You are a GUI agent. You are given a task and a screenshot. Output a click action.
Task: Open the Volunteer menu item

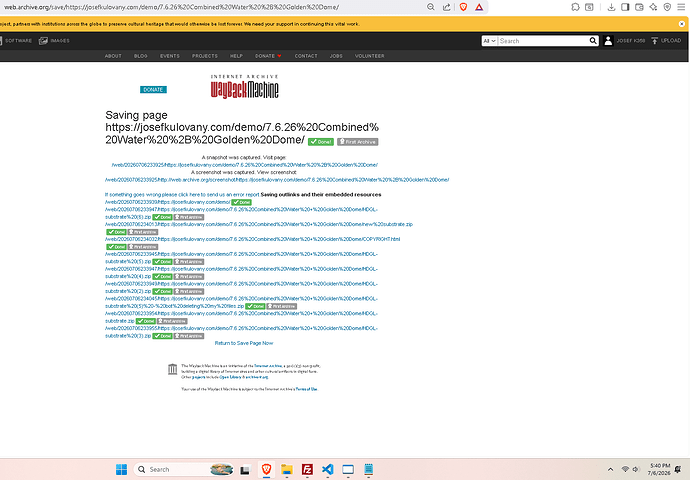click(x=370, y=56)
